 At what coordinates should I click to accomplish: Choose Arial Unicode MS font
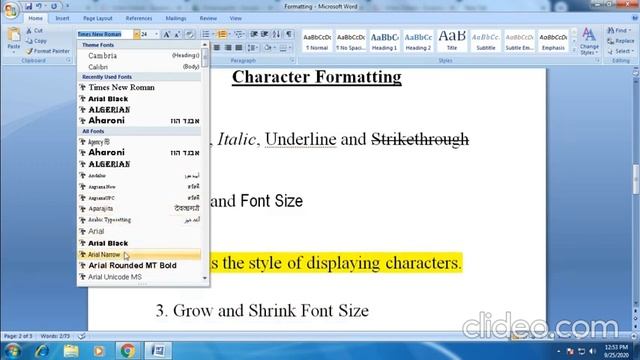(x=139, y=277)
